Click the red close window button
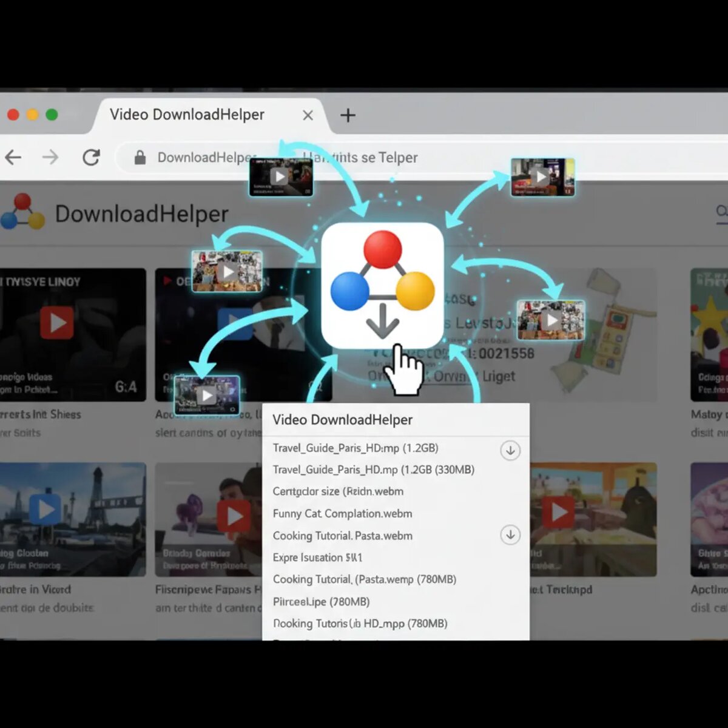728x728 pixels. click(13, 115)
